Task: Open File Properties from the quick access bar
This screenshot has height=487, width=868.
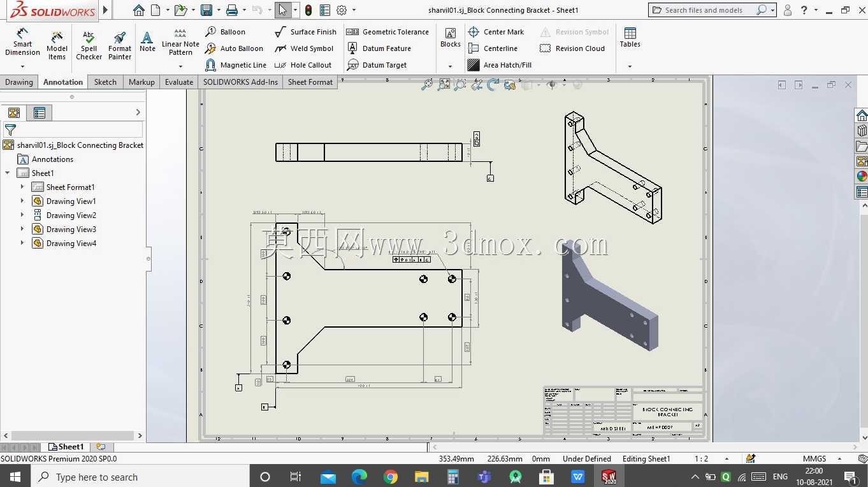Action: click(x=325, y=10)
